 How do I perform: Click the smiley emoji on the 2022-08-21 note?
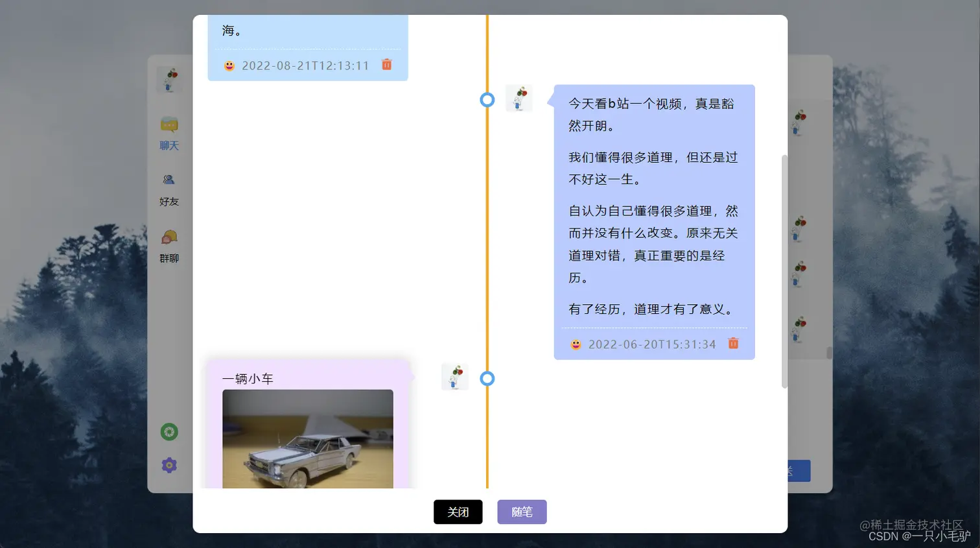(x=229, y=65)
